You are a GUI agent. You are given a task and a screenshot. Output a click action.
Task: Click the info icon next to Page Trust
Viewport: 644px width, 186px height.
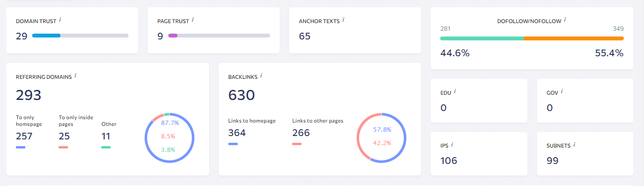click(193, 20)
